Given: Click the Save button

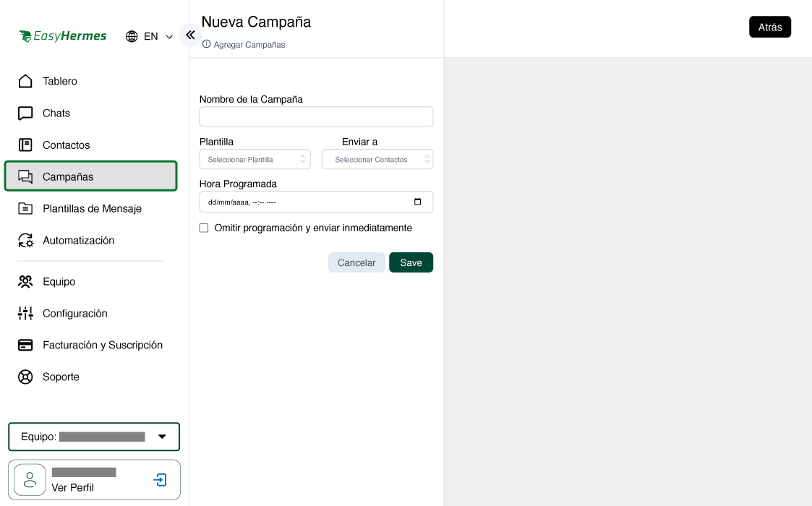Looking at the screenshot, I should (411, 262).
